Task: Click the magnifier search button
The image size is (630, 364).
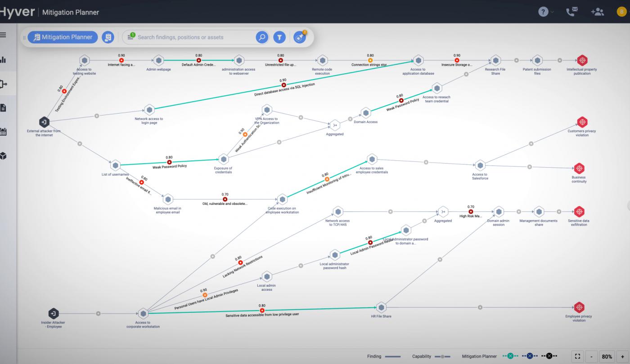Action: (262, 37)
